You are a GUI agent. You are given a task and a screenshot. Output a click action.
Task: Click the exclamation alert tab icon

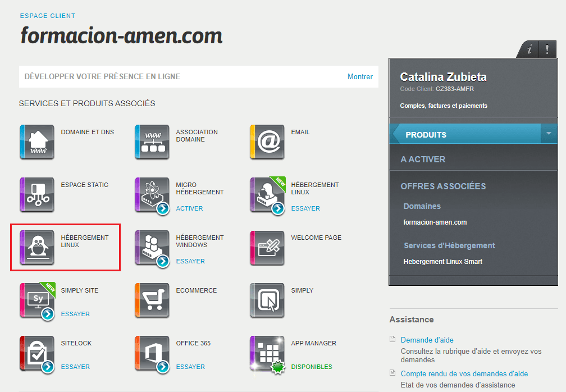click(x=547, y=49)
